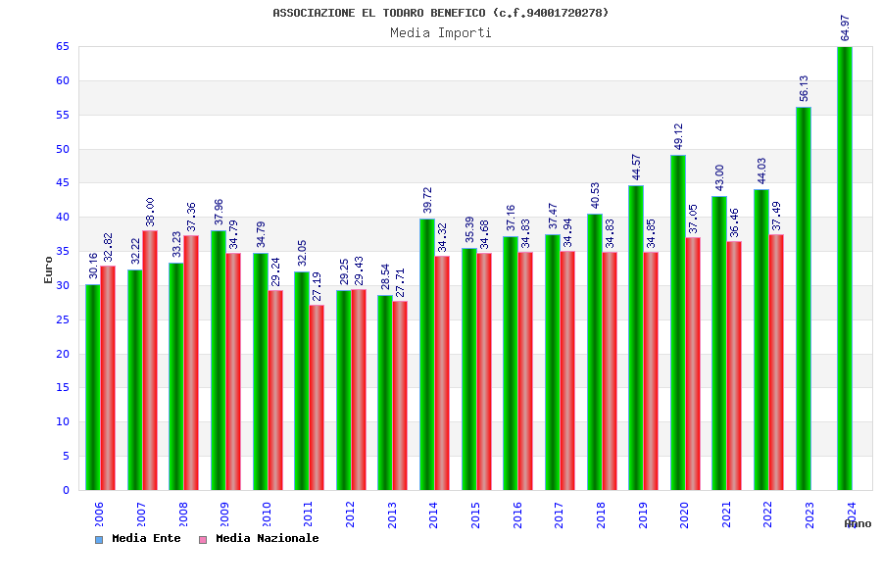This screenshot has height=588, width=882.
Task: Click the Media Nazionale legend label
Action: pos(268,538)
